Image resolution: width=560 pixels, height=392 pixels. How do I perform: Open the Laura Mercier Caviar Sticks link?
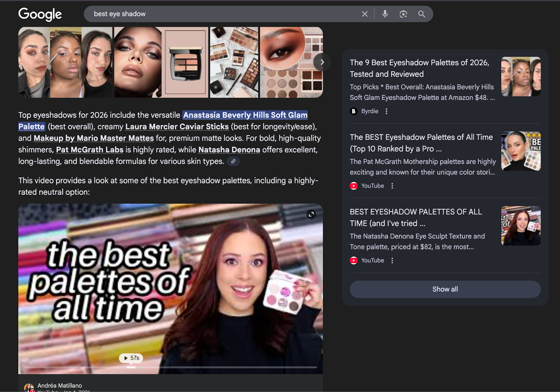(177, 127)
